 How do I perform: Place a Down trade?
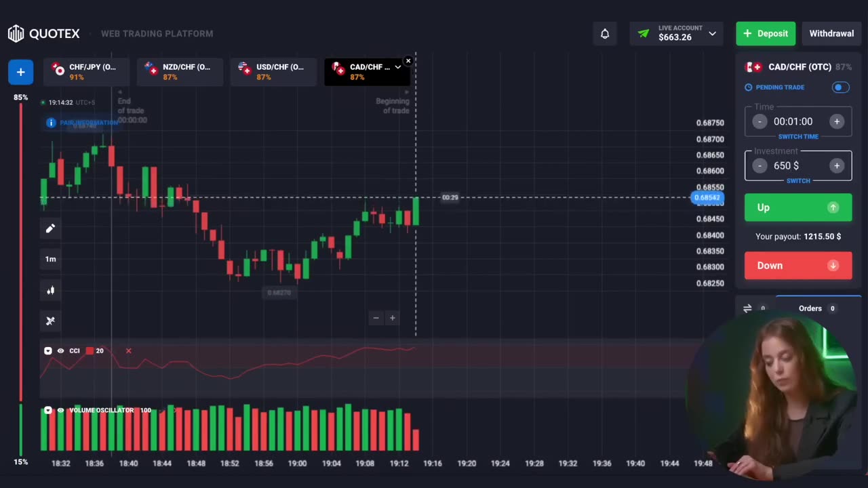(798, 266)
